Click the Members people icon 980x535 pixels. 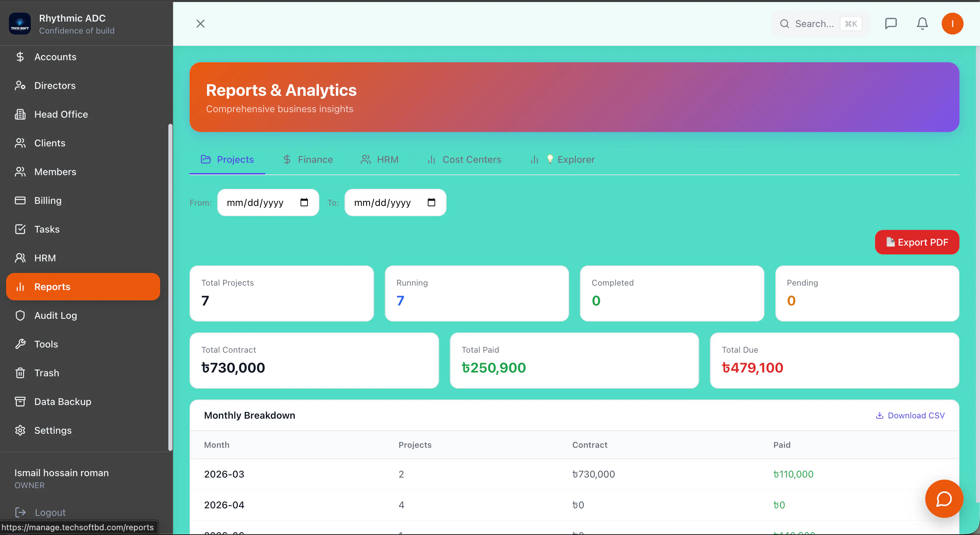pyautogui.click(x=20, y=172)
